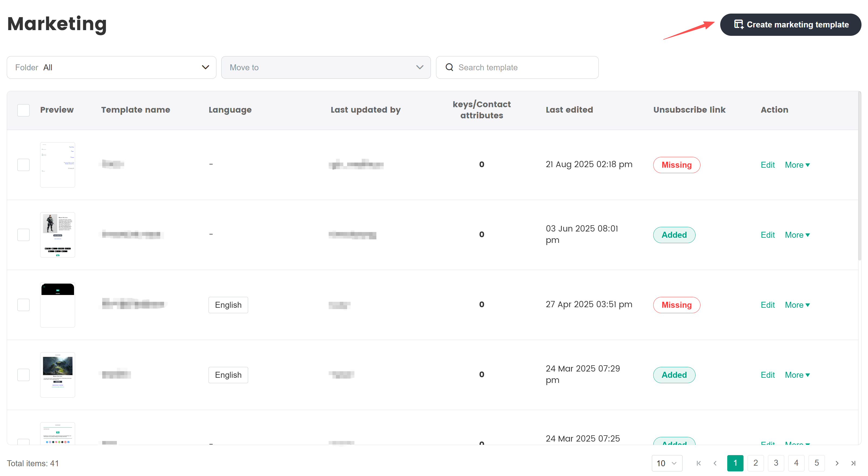Go to the next page arrow
Viewport: 868px width, 476px height.
point(837,463)
